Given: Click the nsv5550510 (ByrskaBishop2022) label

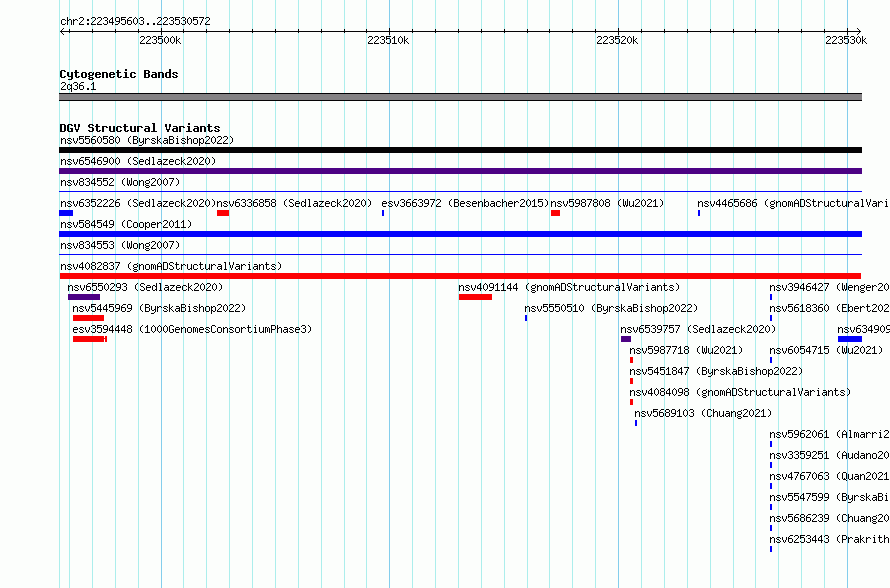Looking at the screenshot, I should coord(610,308).
